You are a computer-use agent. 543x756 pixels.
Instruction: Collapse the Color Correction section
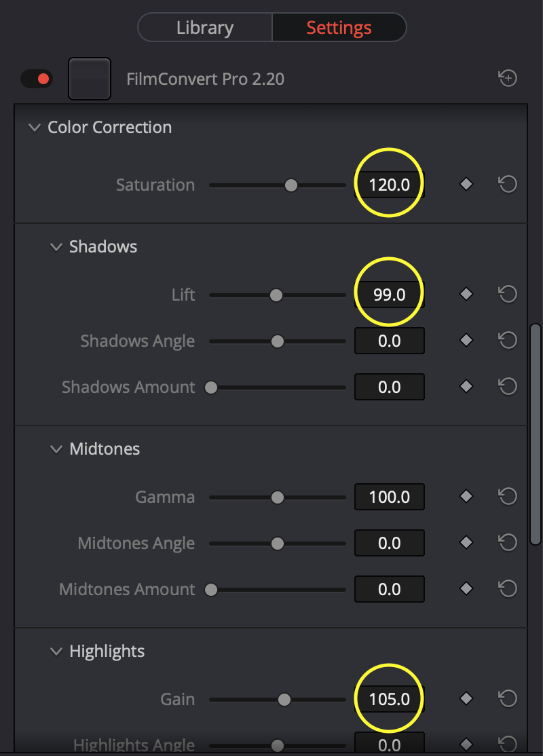tap(35, 127)
